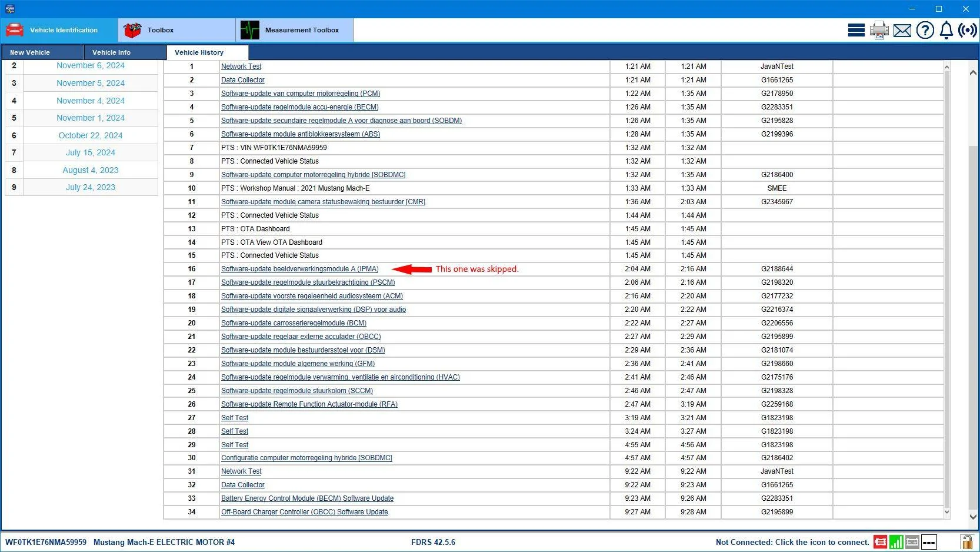980x552 pixels.
Task: Click 'PTS : OTA Dashboard' row text
Action: [255, 229]
